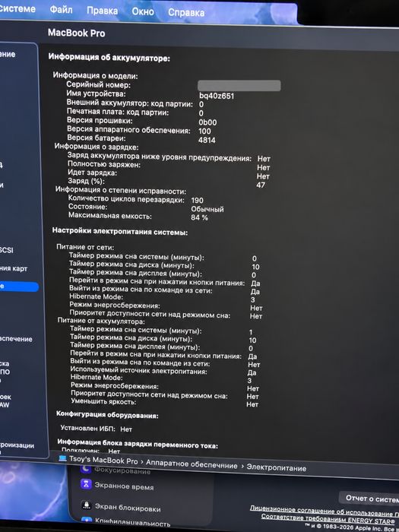399x532 pixels.
Task: Click the Заряд аккумулятора ниже уровня предупреждения row
Action: [x=169, y=157]
